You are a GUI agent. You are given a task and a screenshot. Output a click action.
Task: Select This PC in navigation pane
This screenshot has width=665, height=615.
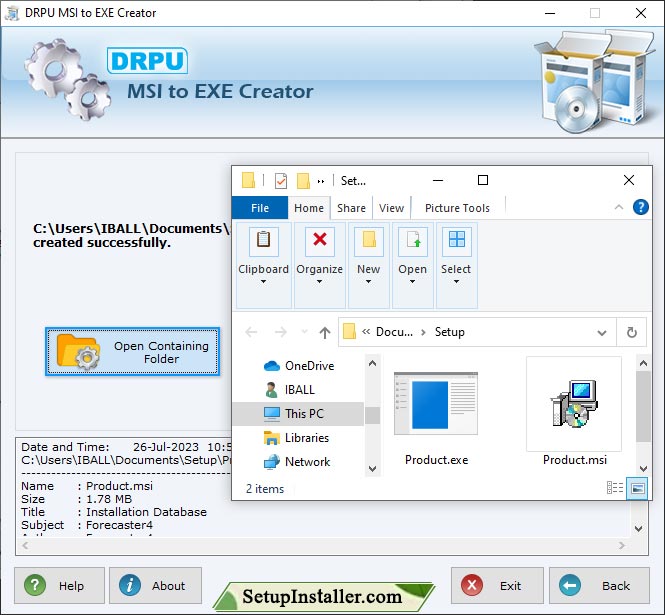(x=299, y=414)
